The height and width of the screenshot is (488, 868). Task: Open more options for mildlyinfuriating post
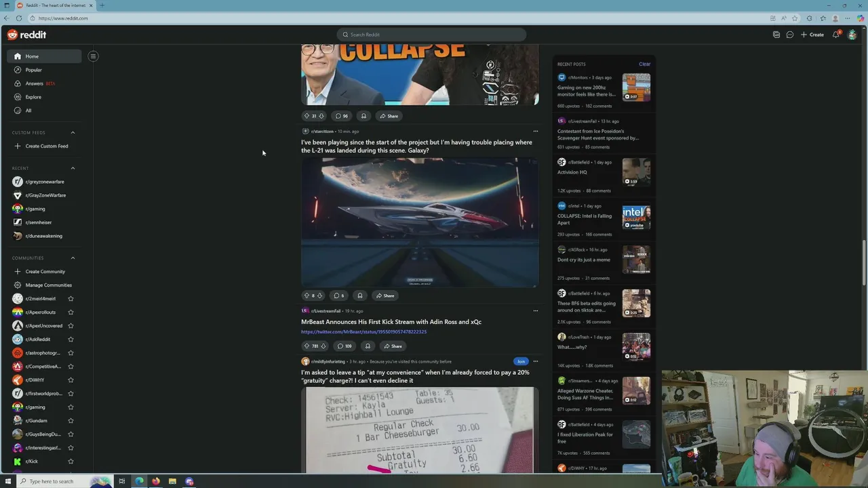pyautogui.click(x=535, y=361)
